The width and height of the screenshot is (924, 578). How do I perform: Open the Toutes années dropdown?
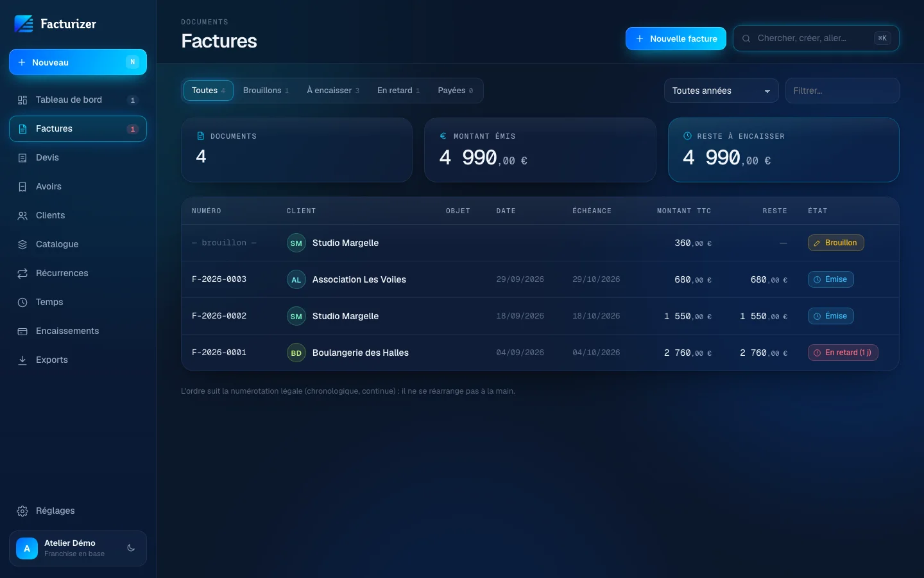pos(721,91)
